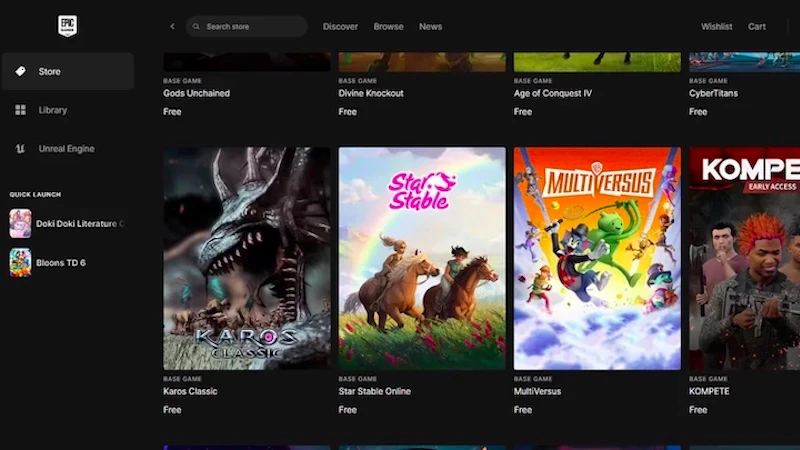Click Base Game label above CyberTitans

coord(708,81)
